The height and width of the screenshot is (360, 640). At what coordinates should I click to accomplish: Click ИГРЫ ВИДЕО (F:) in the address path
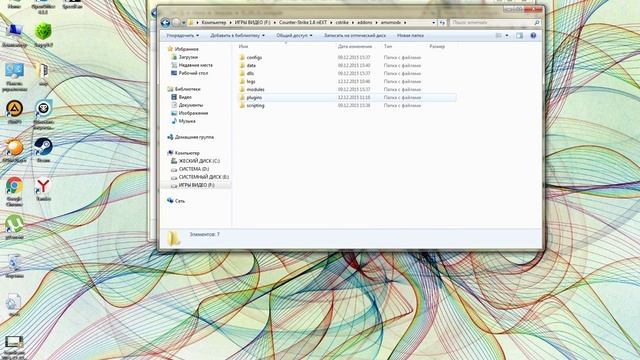click(x=252, y=23)
